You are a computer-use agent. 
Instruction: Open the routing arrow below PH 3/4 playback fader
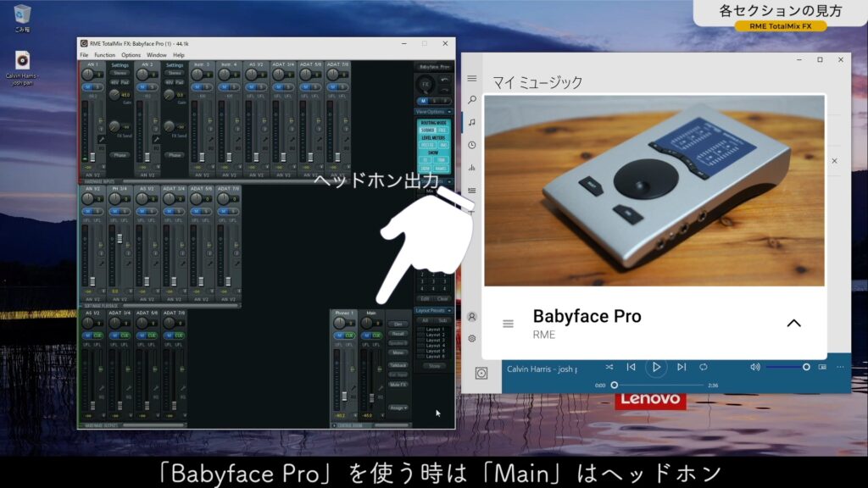pyautogui.click(x=130, y=291)
